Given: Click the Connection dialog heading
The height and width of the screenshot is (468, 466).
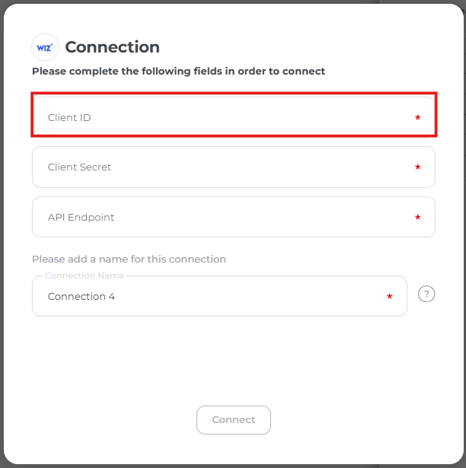Looking at the screenshot, I should click(112, 47).
